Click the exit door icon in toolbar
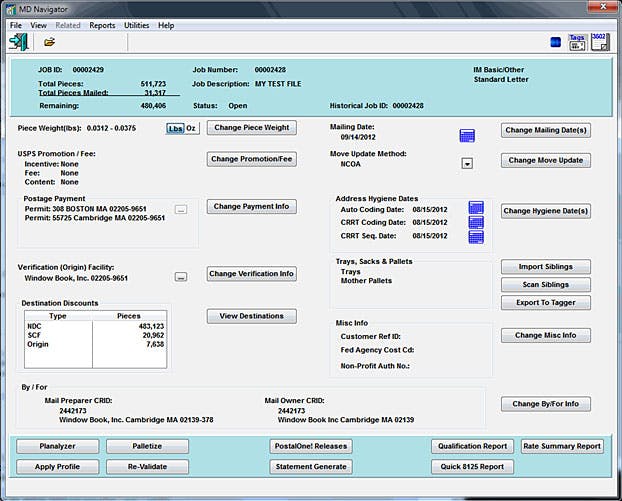The width and height of the screenshot is (622, 501). (x=18, y=42)
